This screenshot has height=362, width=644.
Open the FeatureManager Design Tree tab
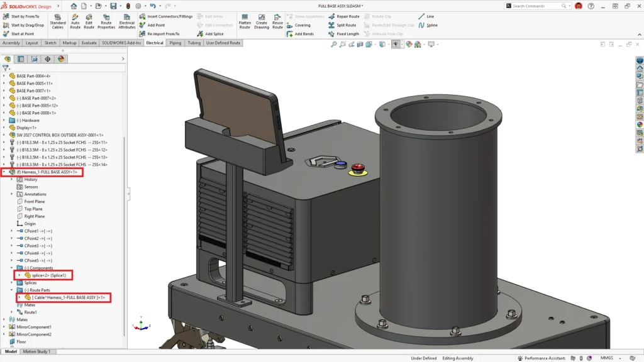8,59
